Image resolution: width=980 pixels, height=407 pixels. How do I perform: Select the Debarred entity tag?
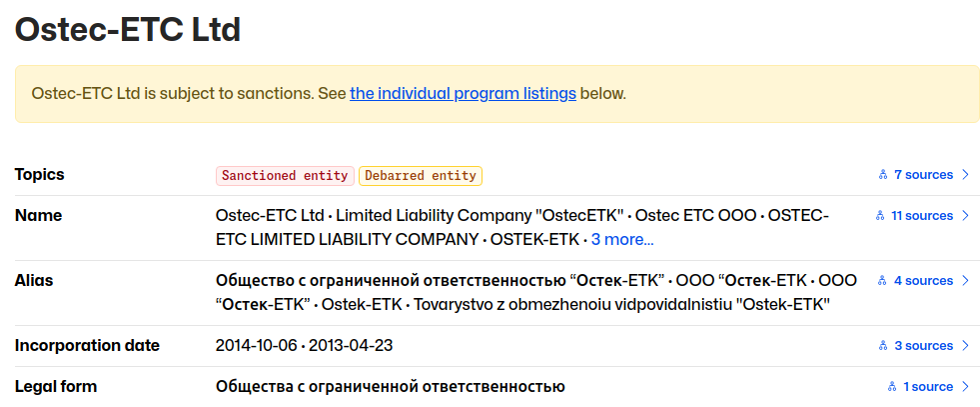click(x=421, y=176)
